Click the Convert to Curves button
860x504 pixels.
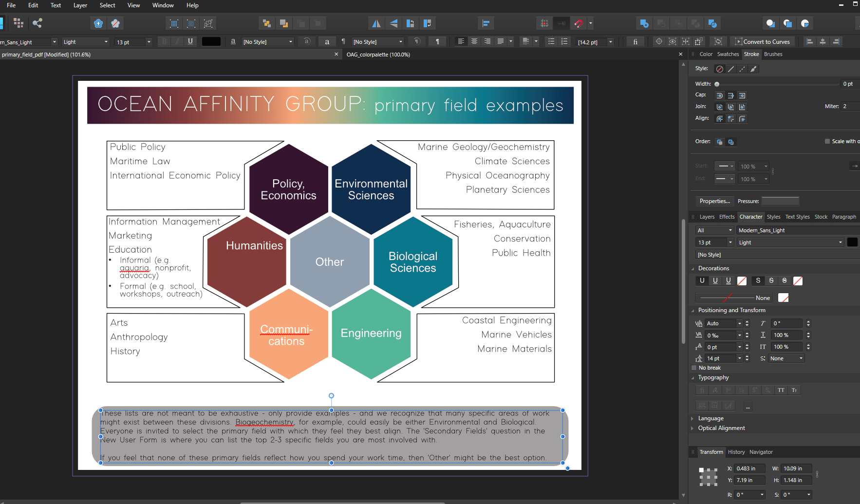pos(762,42)
